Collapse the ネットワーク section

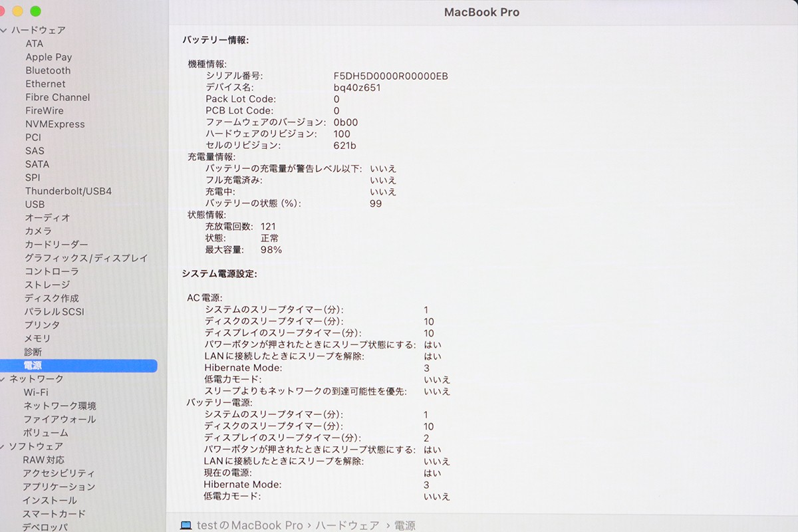(4, 379)
